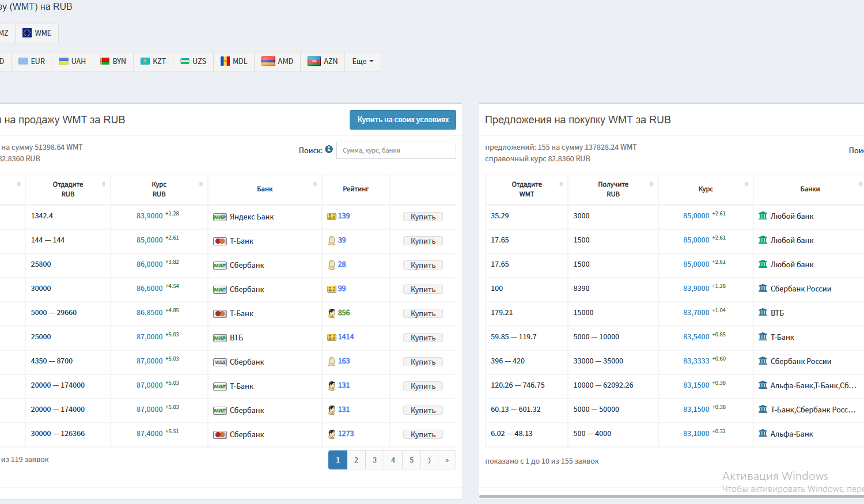Sort sell table by Отдадите RUB column
The image size is (864, 504).
coord(68,189)
